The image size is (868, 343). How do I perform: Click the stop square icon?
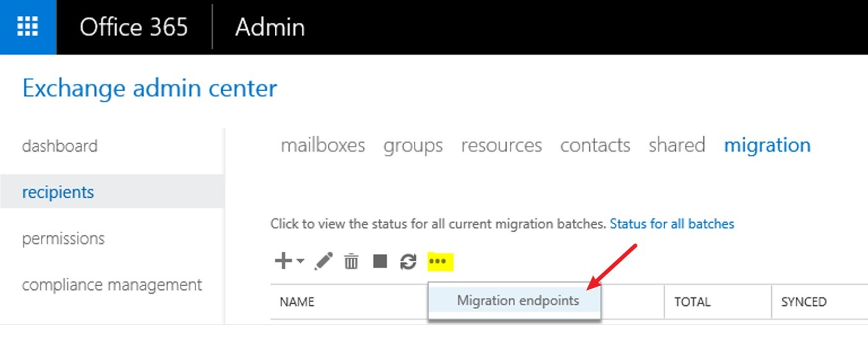[380, 261]
